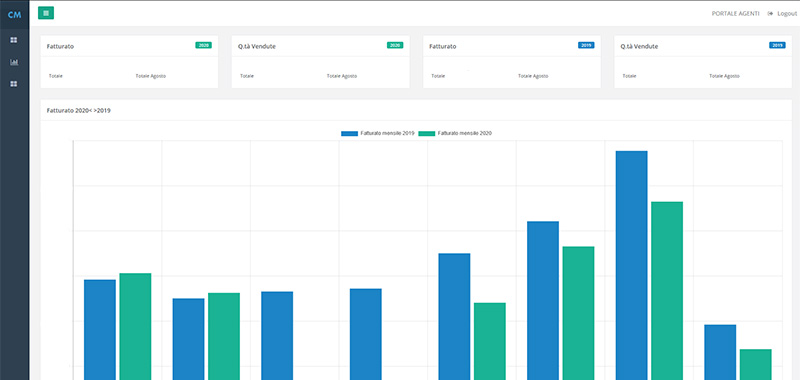
Task: Open the PORTALE AGENTI link
Action: pyautogui.click(x=735, y=14)
